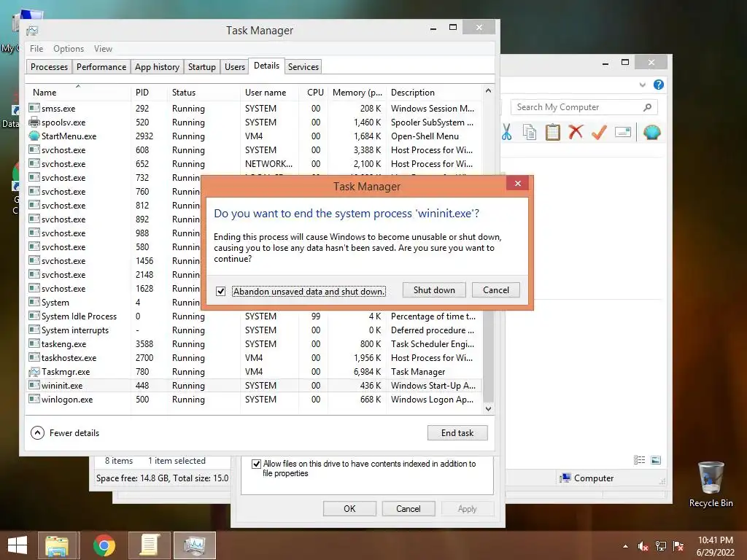
Task: Expand the ribbon chevron in My Computer window
Action: click(x=642, y=85)
